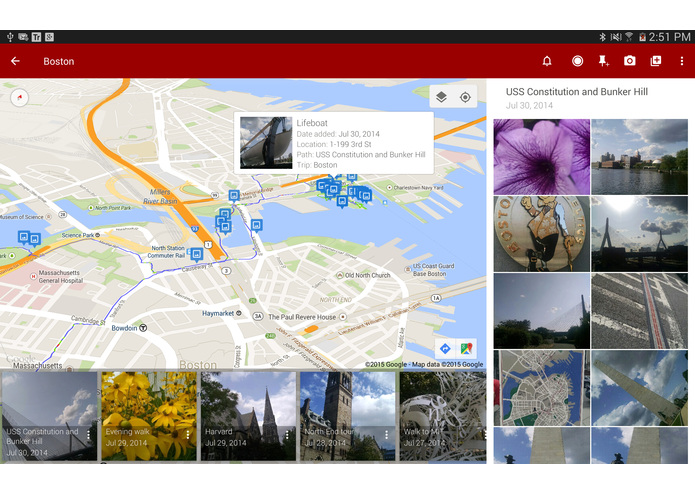The image size is (695, 494).
Task: Tap the back arrow next to Boston
Action: click(16, 61)
